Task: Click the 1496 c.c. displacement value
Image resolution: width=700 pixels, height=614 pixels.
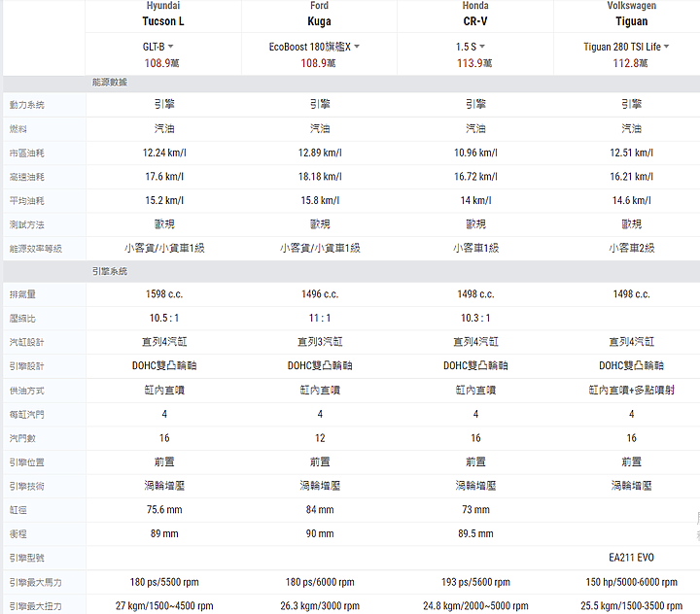Action: click(320, 294)
